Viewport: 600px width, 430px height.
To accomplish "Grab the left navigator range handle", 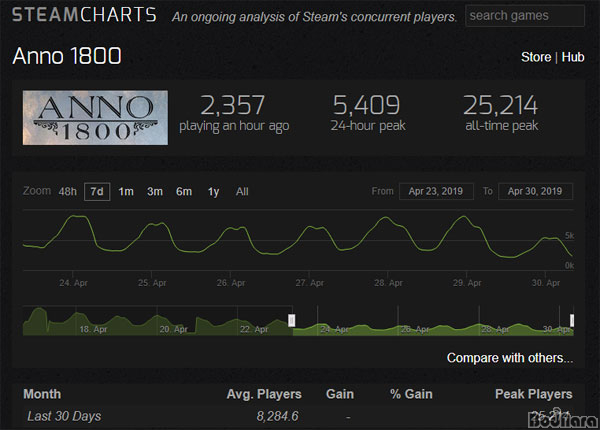I will (292, 320).
